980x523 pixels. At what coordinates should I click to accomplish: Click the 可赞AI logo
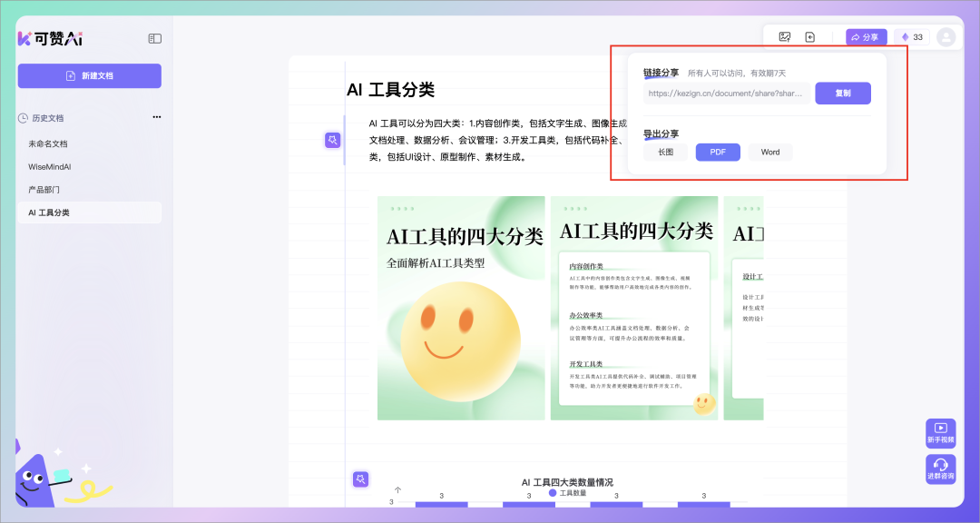tap(51, 39)
